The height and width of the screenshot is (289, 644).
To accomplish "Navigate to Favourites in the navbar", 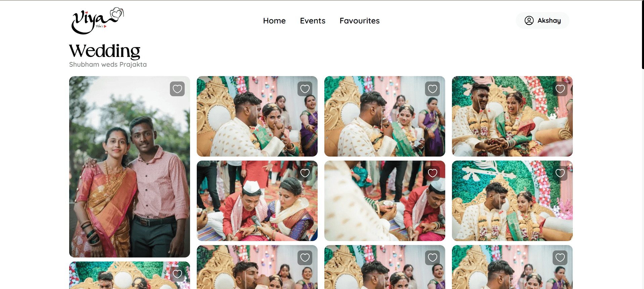I will click(x=359, y=21).
